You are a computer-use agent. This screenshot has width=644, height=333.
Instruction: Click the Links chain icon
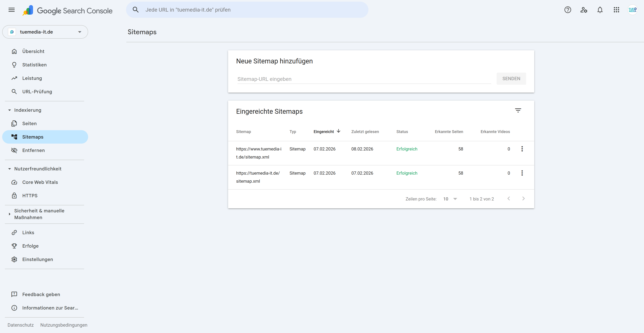pyautogui.click(x=14, y=233)
